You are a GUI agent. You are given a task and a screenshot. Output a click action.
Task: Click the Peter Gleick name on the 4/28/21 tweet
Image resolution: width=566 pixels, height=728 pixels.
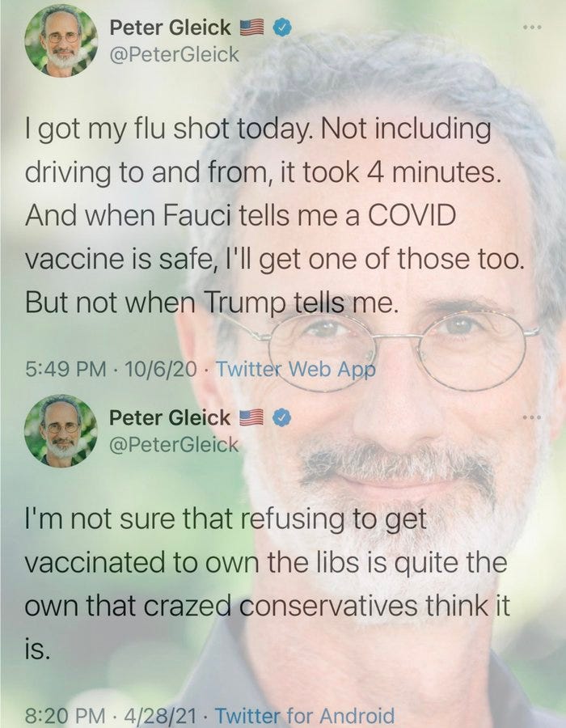point(170,418)
